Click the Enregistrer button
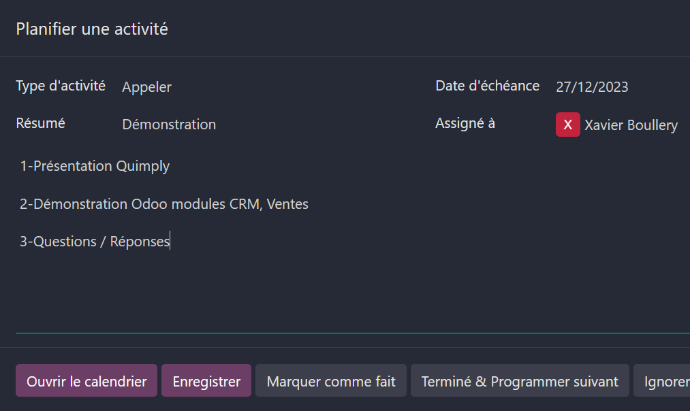The height and width of the screenshot is (411, 690). click(206, 381)
